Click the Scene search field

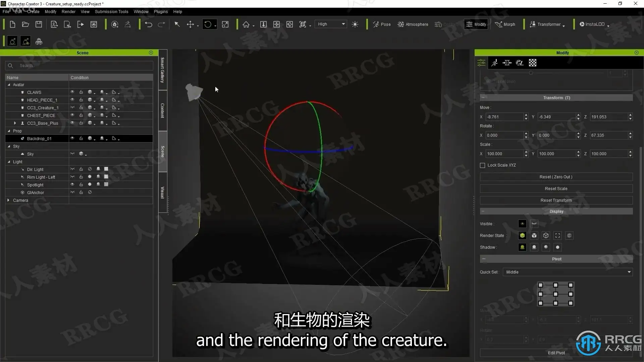point(79,65)
